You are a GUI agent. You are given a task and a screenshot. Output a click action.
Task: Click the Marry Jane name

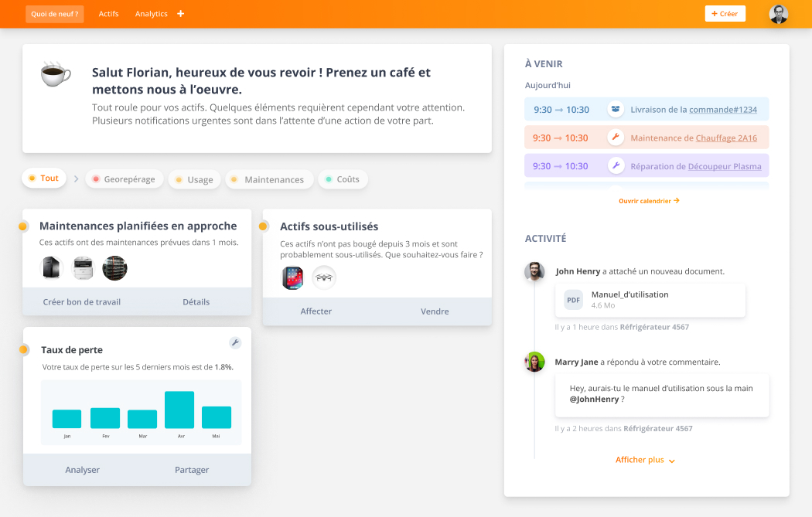(576, 362)
